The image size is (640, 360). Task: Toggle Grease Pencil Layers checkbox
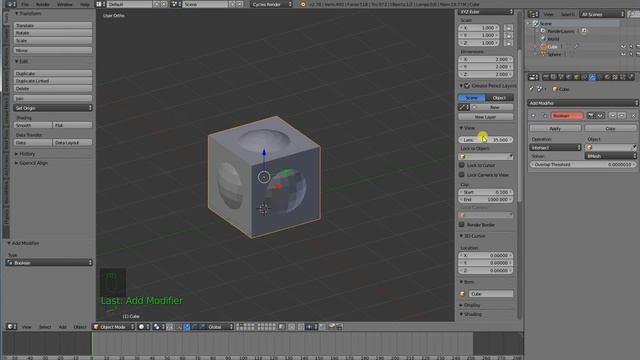(x=467, y=86)
